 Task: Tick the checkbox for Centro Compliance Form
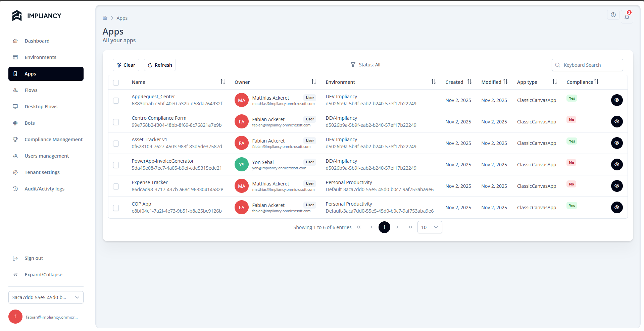(x=116, y=122)
